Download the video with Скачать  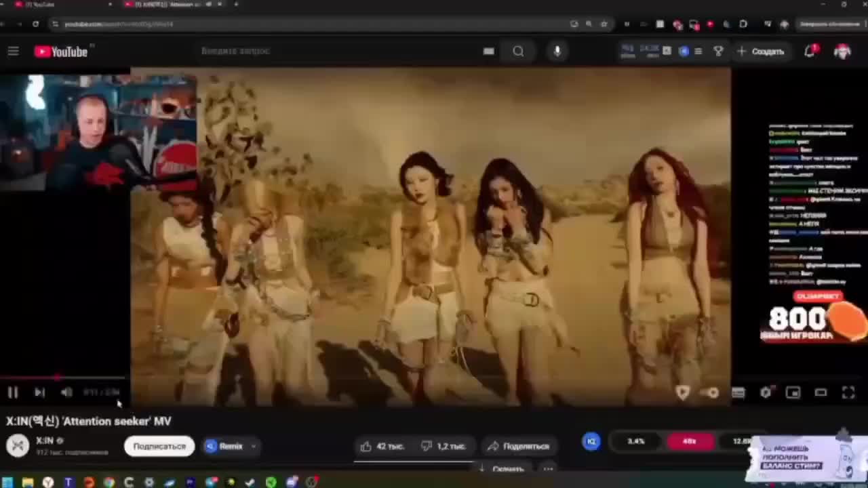pos(502,468)
